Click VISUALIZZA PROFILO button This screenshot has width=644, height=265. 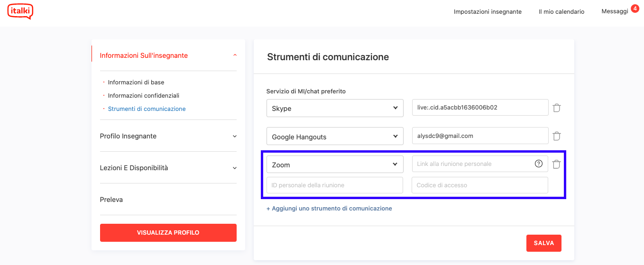(168, 233)
